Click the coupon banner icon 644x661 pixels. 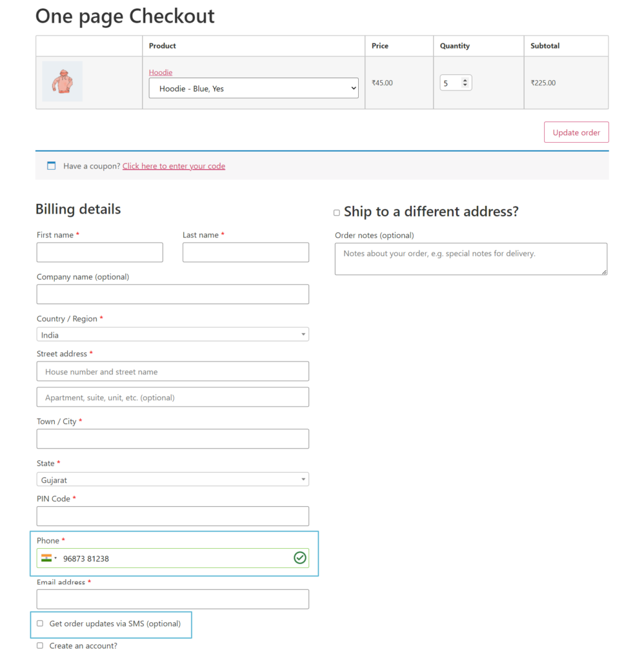(51, 165)
